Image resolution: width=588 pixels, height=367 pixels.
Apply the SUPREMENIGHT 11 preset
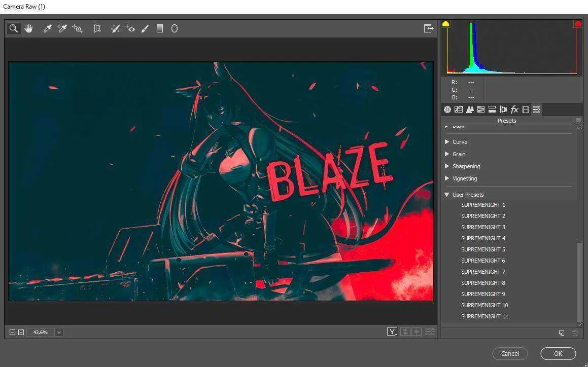click(x=485, y=316)
